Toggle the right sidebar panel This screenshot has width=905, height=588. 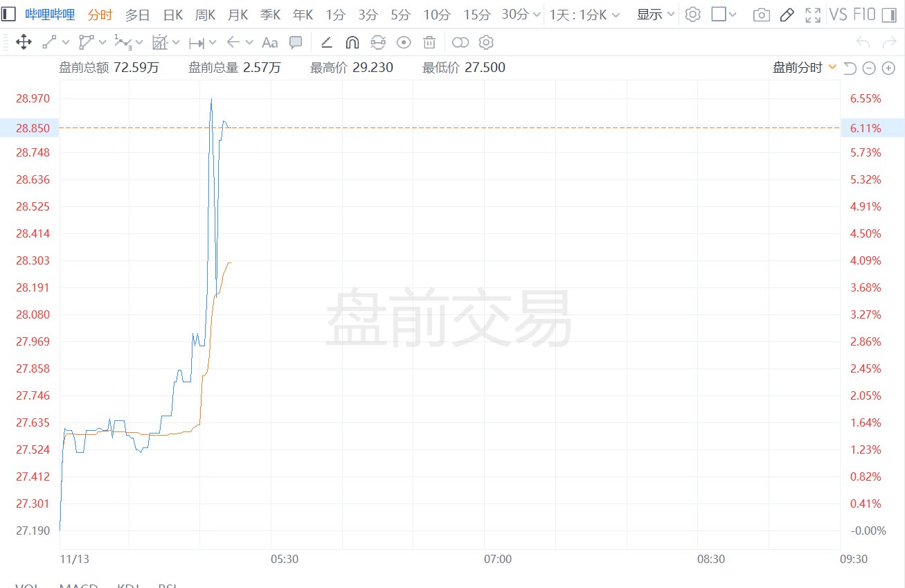(889, 15)
